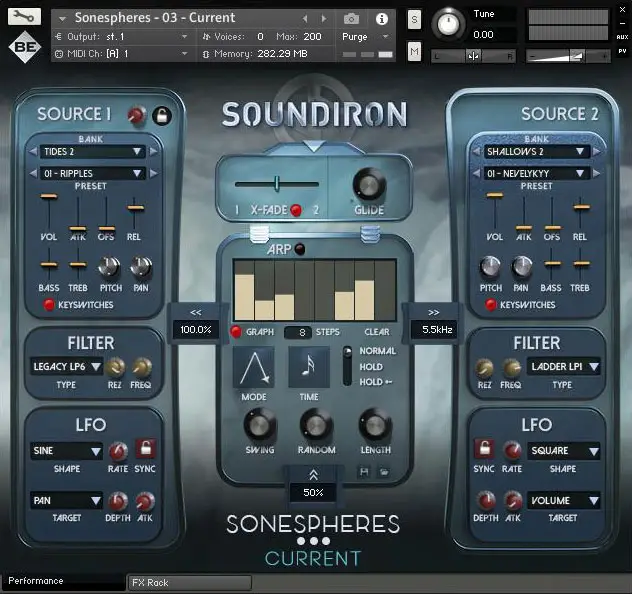Open the instrument info icon
The image size is (632, 594).
click(381, 19)
